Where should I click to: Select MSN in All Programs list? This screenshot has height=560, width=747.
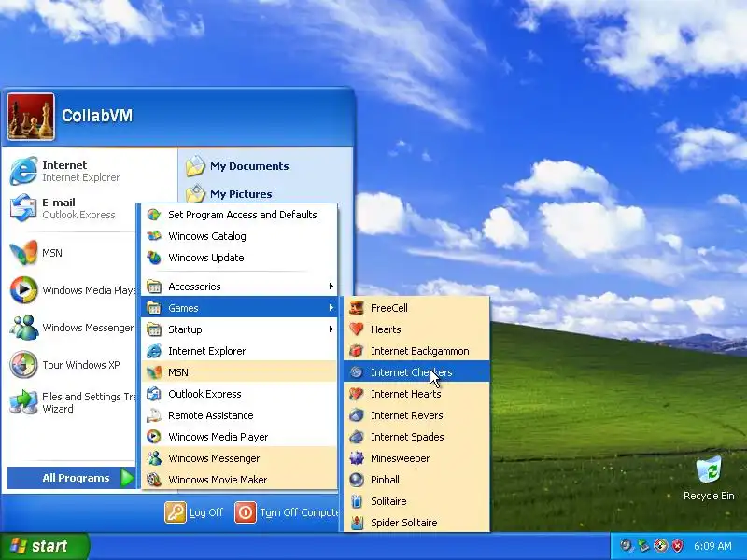(x=239, y=372)
